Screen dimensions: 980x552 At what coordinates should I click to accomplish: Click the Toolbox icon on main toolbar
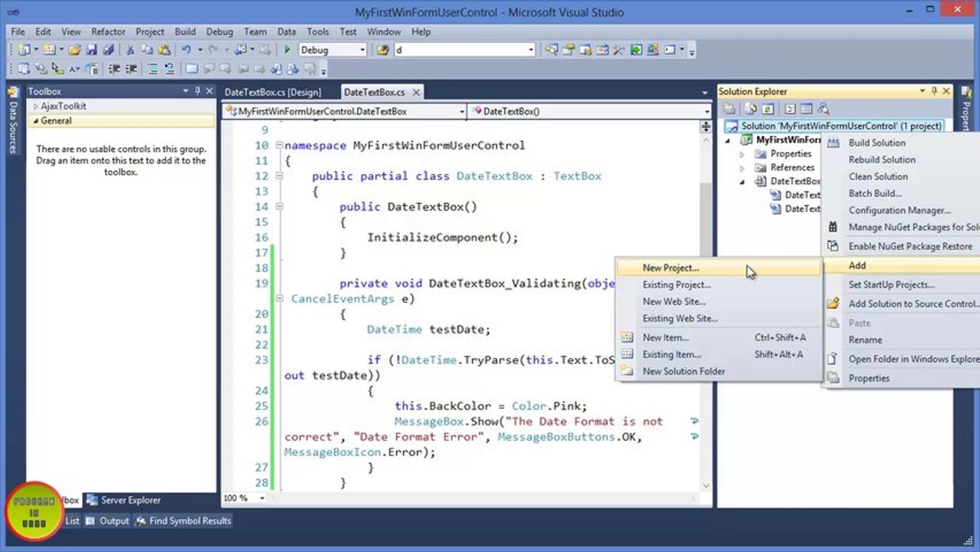pos(618,50)
